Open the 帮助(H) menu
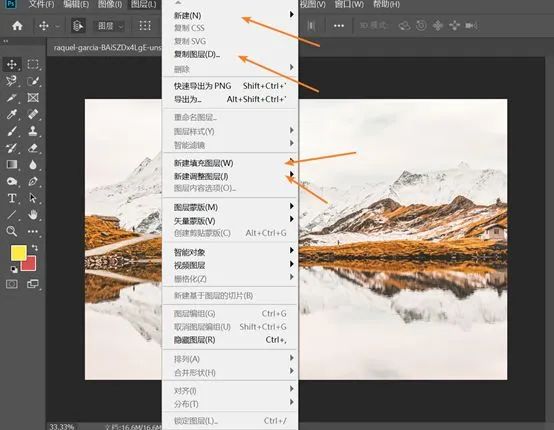 pos(387,4)
